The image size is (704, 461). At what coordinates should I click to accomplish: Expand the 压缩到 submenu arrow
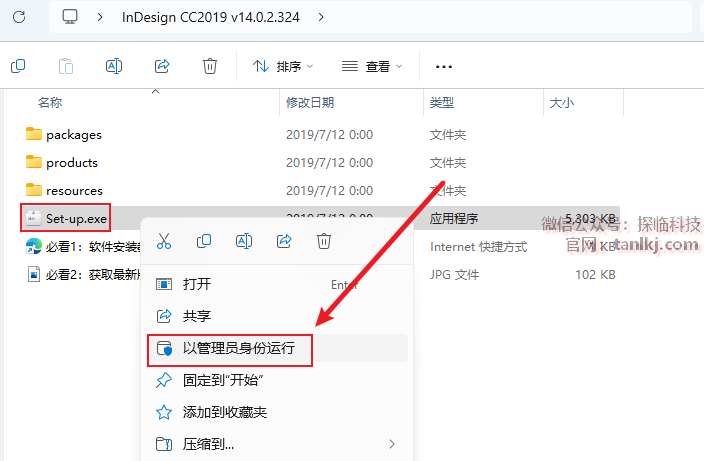392,444
